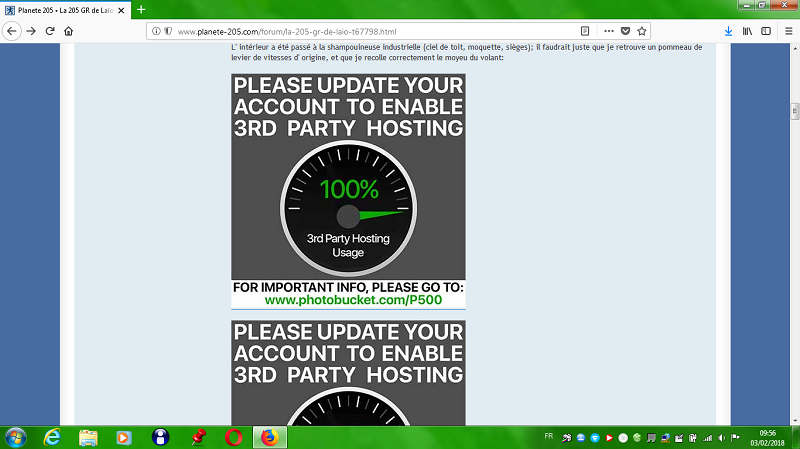Close the Planete 205 tab
The height and width of the screenshot is (449, 800).
pyautogui.click(x=121, y=10)
